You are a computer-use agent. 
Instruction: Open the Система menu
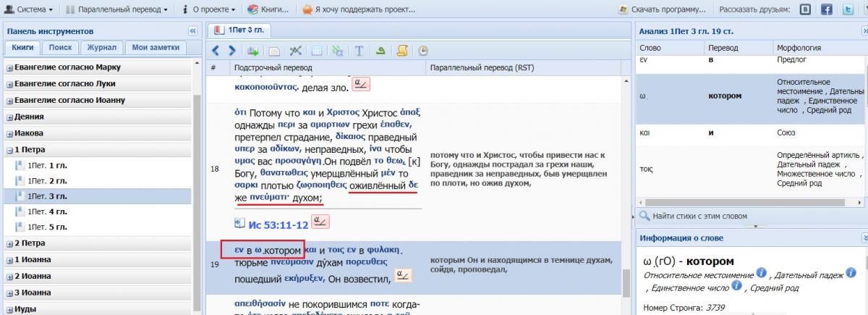click(x=29, y=9)
